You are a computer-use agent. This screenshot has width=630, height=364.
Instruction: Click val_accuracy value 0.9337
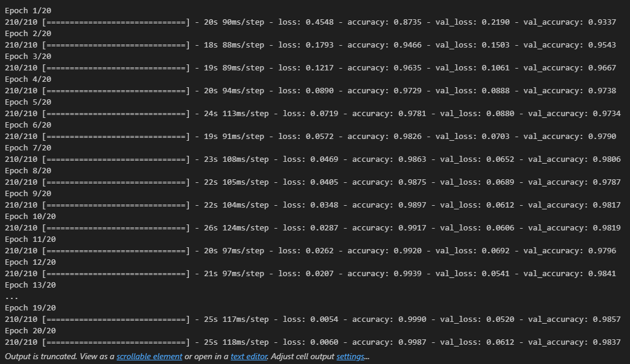[x=602, y=22]
